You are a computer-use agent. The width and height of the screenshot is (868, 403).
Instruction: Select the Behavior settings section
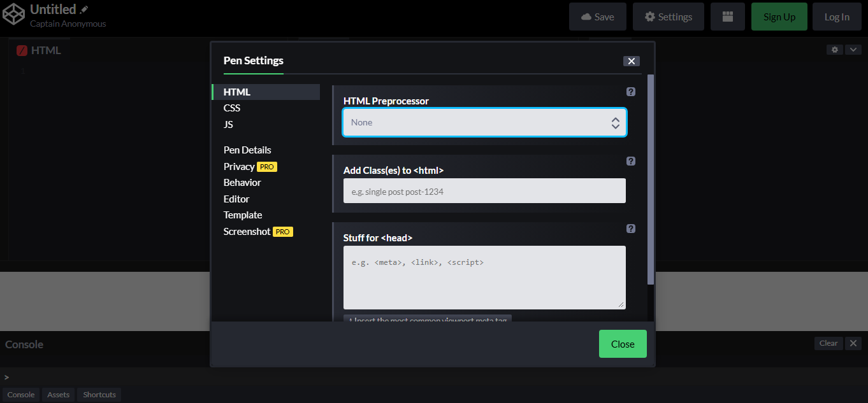[x=242, y=182]
